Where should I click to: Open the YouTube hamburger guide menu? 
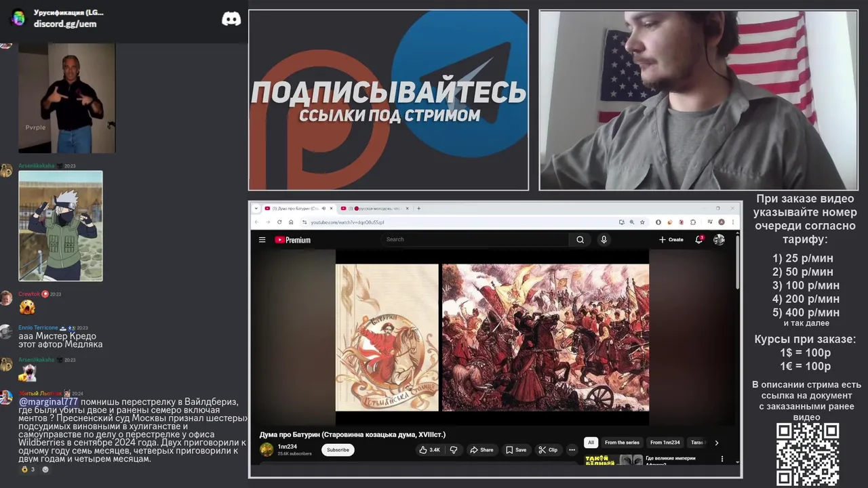pyautogui.click(x=262, y=239)
